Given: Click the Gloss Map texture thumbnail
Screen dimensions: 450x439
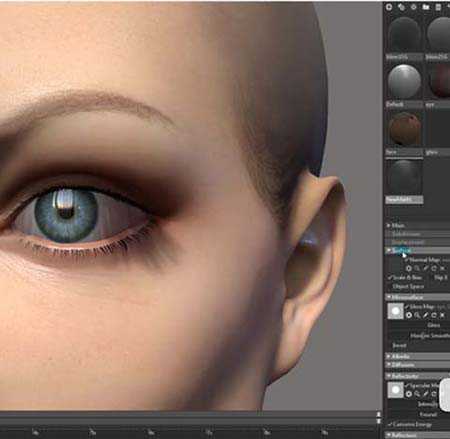Looking at the screenshot, I should click(395, 311).
